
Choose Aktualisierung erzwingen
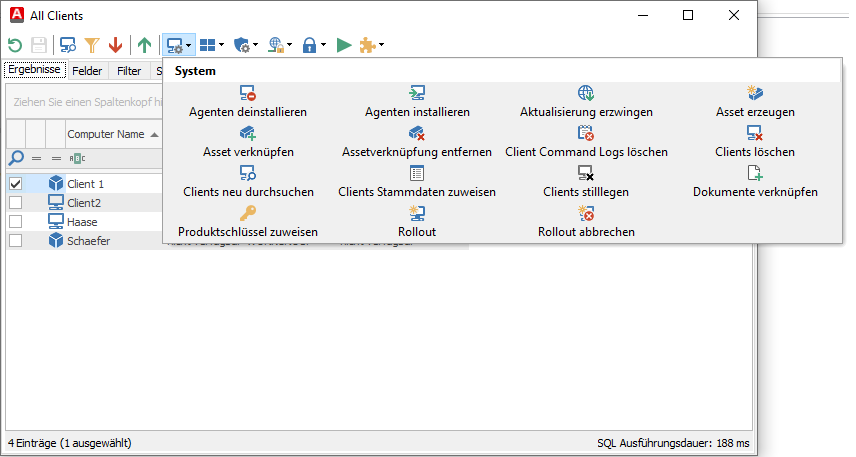tap(586, 102)
